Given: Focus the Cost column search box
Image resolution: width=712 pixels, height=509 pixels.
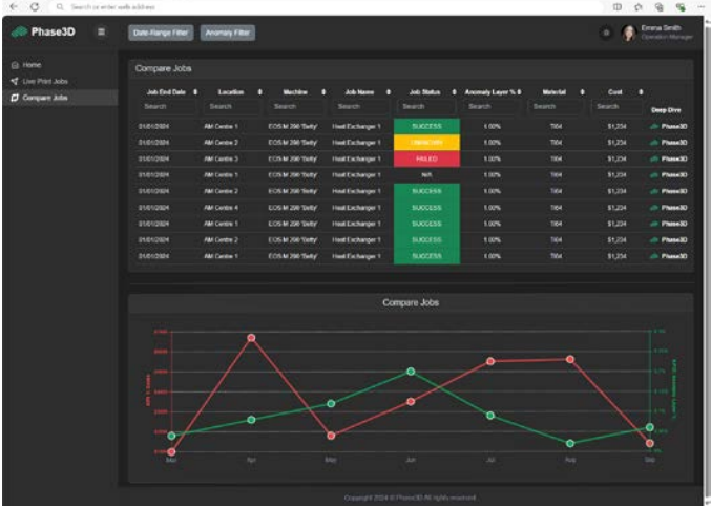Looking at the screenshot, I should (x=617, y=106).
